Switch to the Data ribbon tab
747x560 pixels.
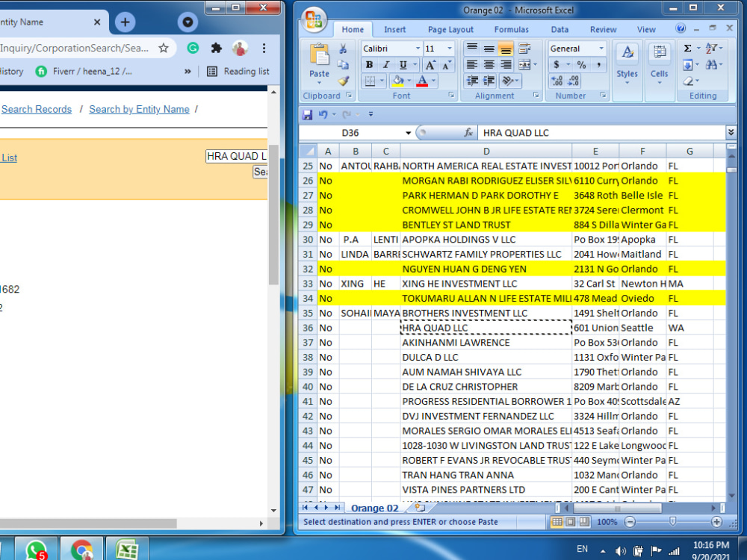[560, 30]
